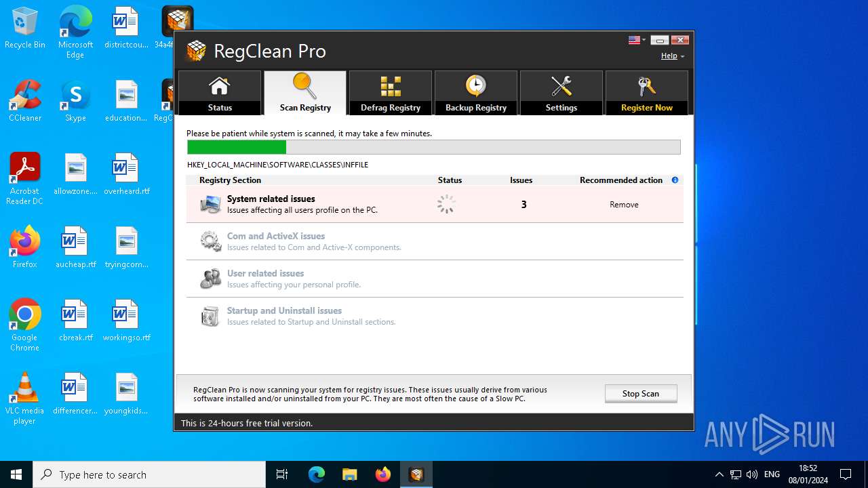Select the System related issues row title
The width and height of the screenshot is (868, 488).
click(271, 199)
